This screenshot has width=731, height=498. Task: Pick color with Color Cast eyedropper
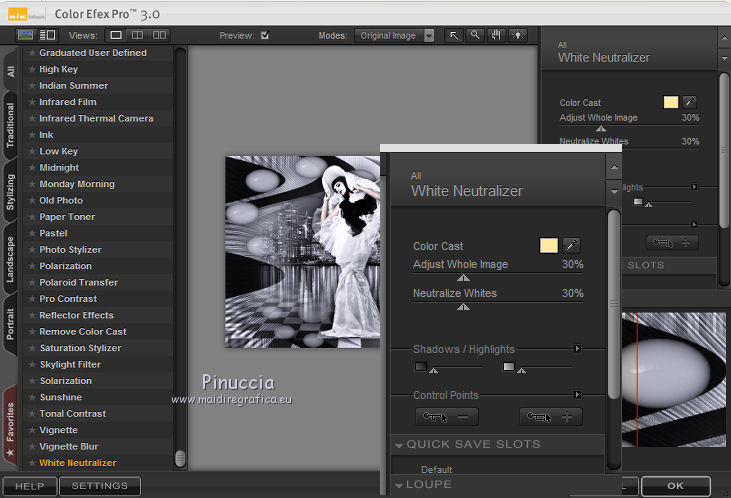[x=573, y=245]
